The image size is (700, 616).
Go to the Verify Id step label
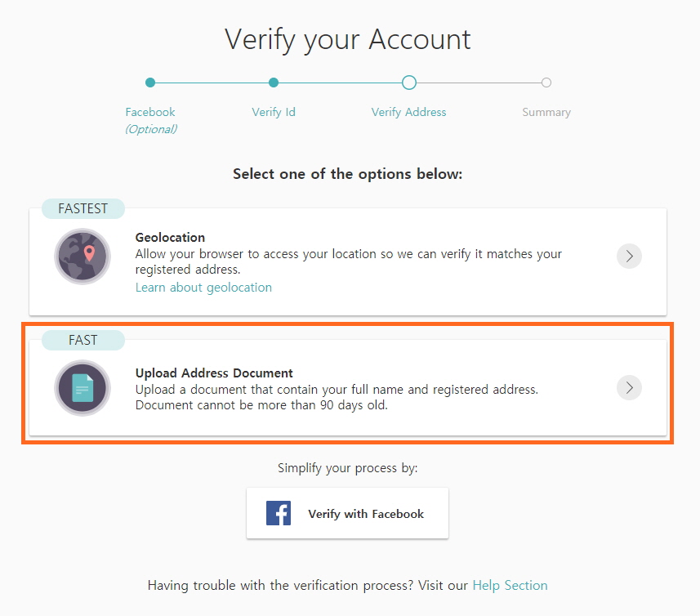[274, 112]
